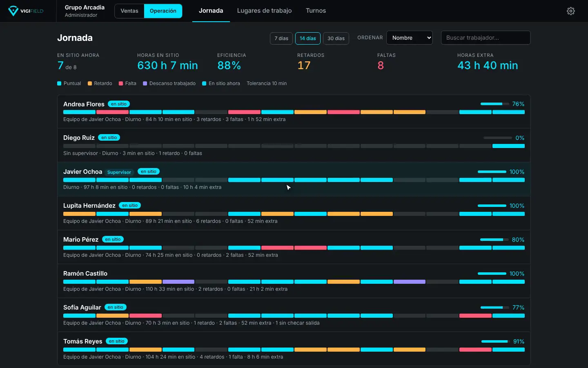Image resolution: width=588 pixels, height=368 pixels.
Task: Open Diego Ruiz worker row
Action: (x=294, y=146)
